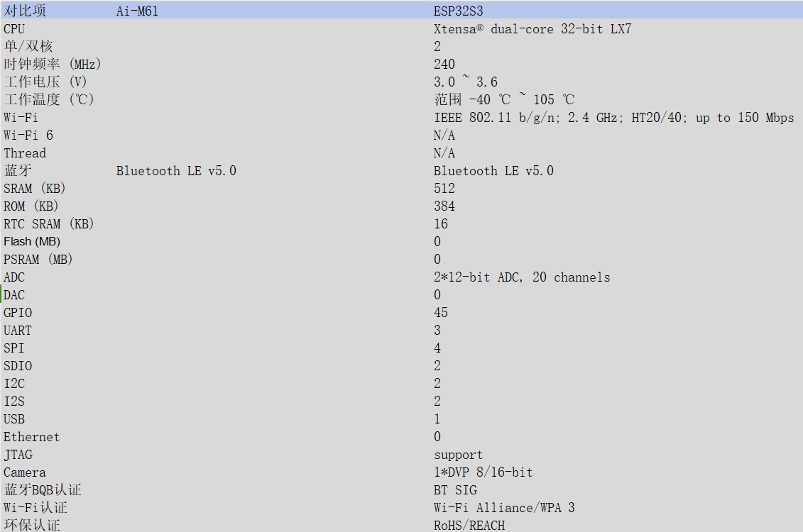This screenshot has height=532, width=803.
Task: Select the ESP32S3 header cell
Action: click(x=459, y=11)
